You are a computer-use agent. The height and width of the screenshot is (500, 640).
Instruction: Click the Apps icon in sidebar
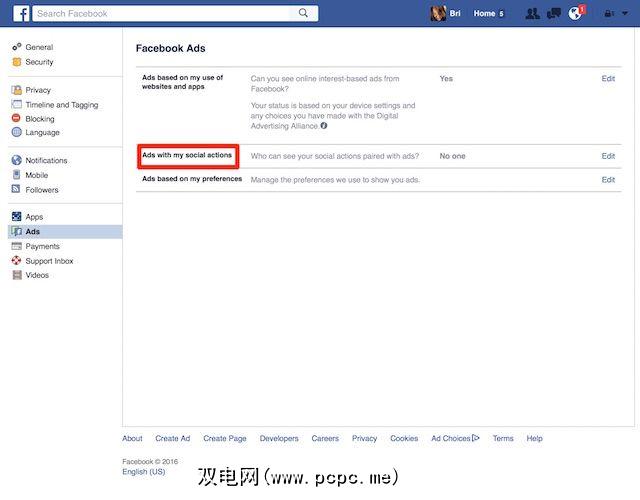pyautogui.click(x=17, y=216)
